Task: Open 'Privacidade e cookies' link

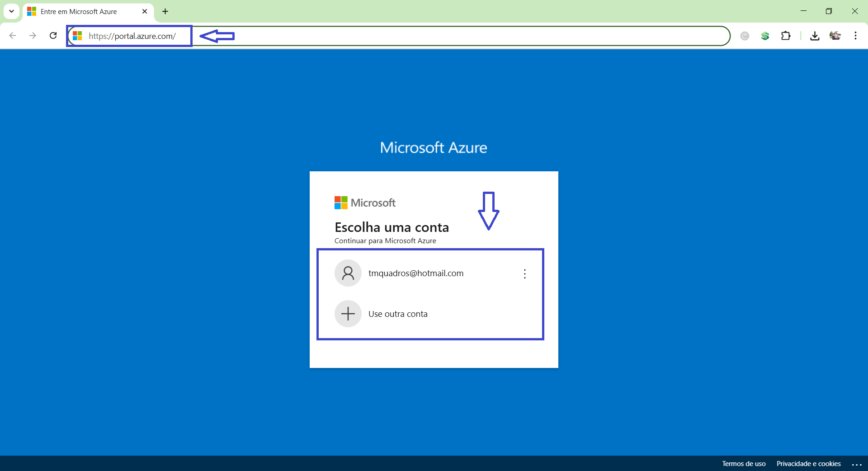Action: pos(809,464)
